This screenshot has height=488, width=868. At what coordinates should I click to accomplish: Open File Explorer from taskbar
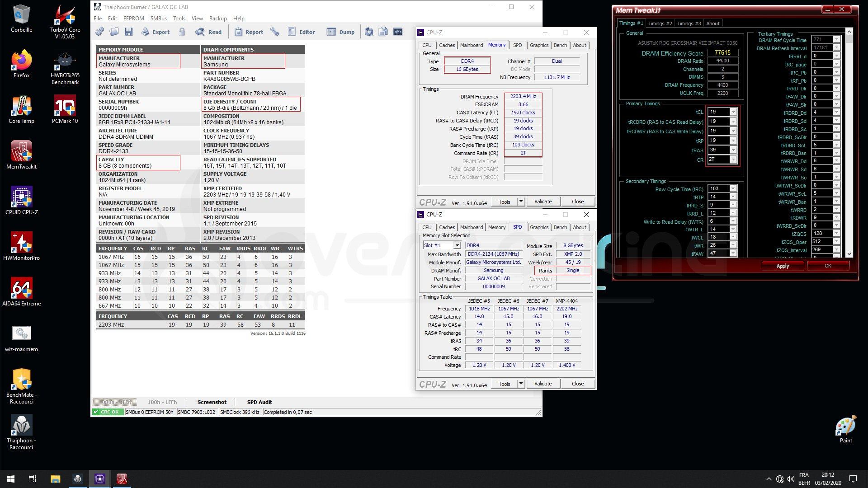pyautogui.click(x=55, y=479)
